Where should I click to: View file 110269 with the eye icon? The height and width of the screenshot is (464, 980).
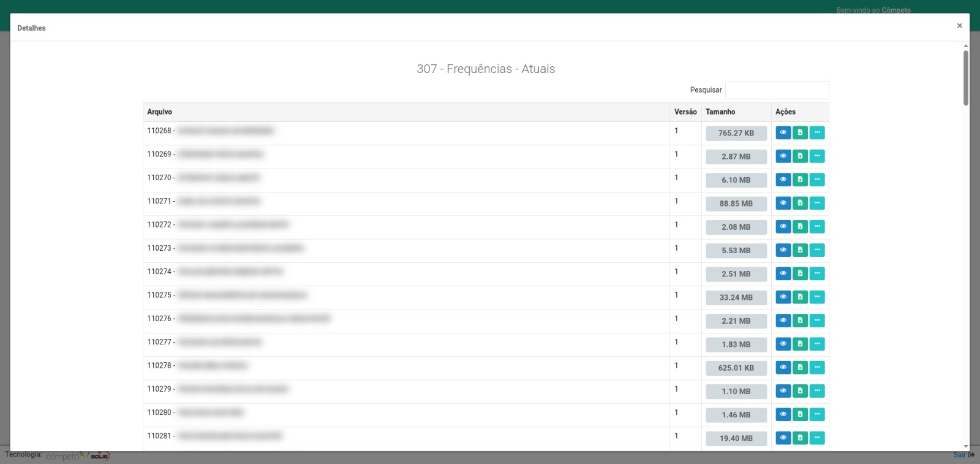[x=783, y=156]
